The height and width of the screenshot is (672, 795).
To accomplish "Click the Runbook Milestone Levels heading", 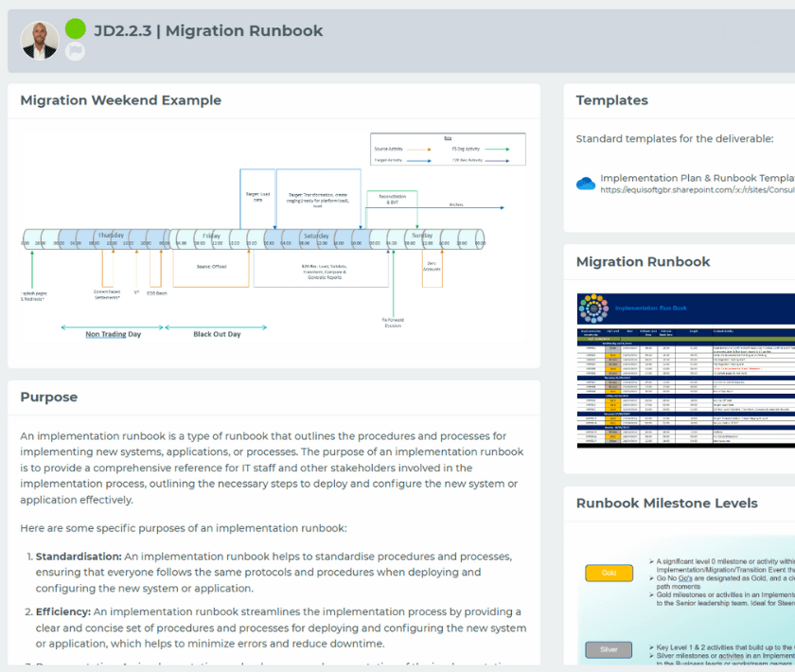I will 666,504.
